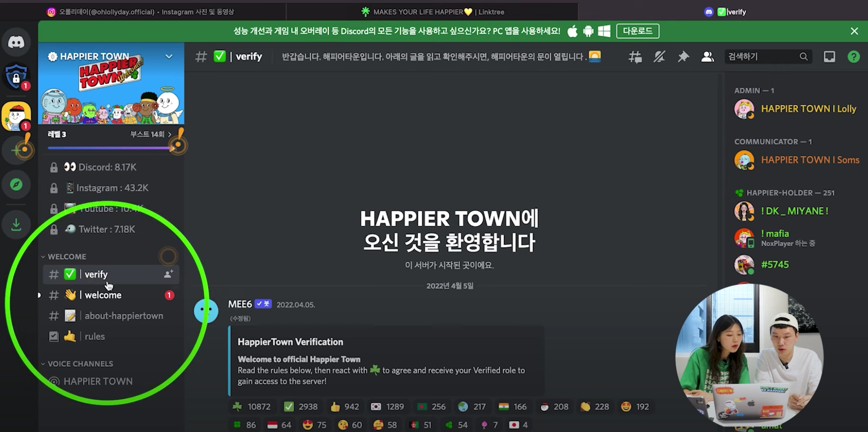Toggle the reaction showing 192

pos(635,407)
